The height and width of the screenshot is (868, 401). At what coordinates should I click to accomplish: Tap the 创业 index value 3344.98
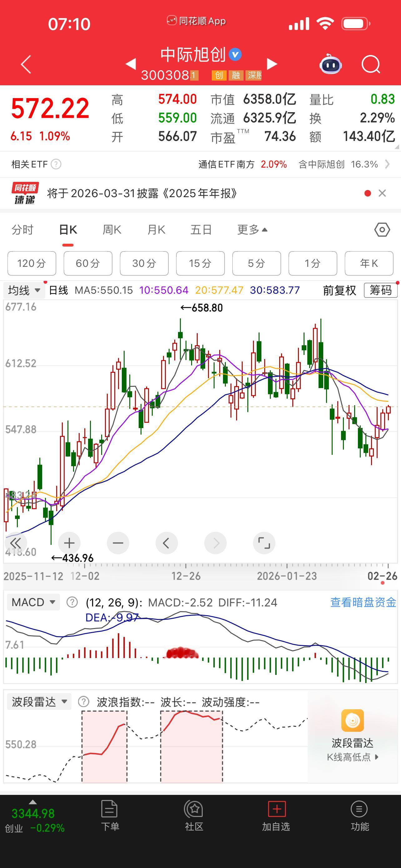tap(33, 814)
